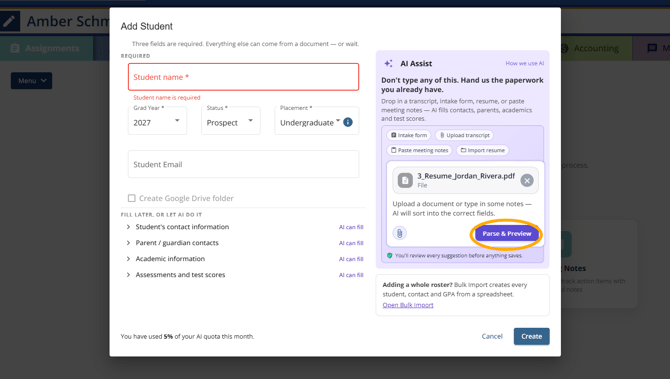Click the AI Assist sparkle icon
Screen dimensions: 670x379
point(388,63)
